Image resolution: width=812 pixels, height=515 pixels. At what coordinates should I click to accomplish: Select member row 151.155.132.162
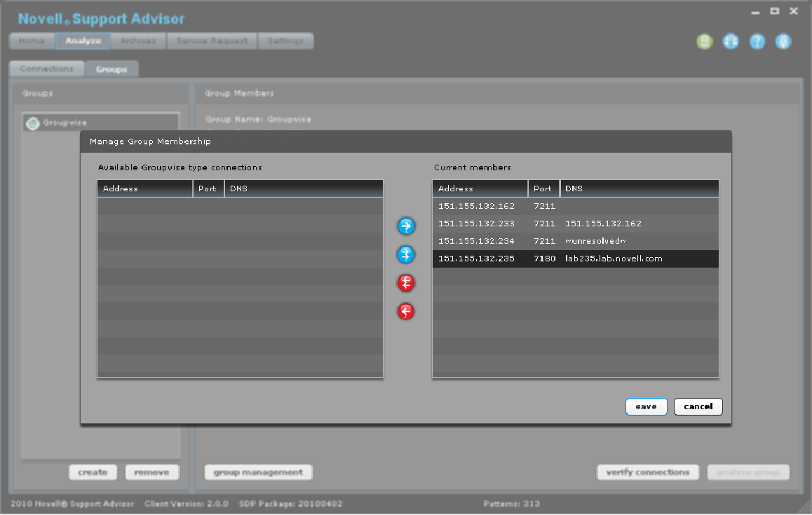coord(576,206)
